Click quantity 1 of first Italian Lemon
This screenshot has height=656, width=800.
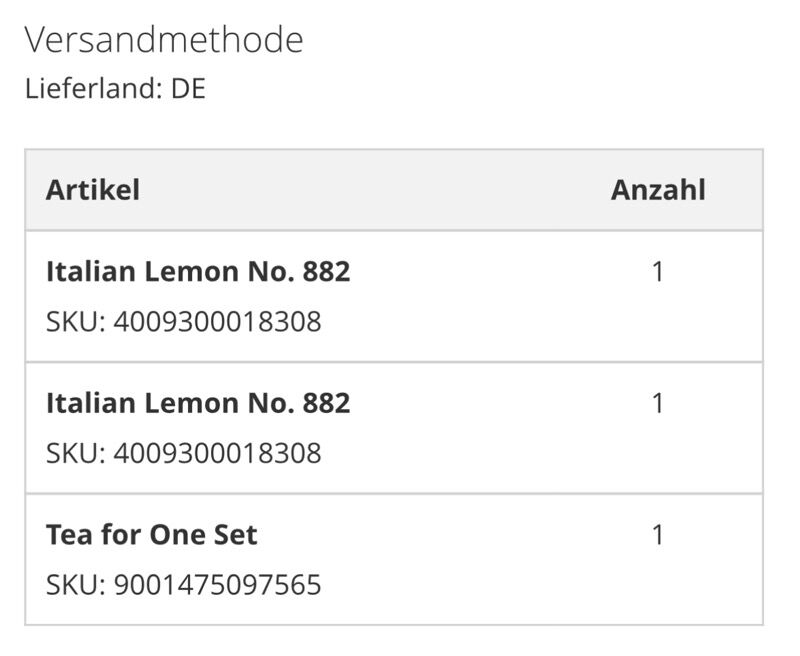658,271
